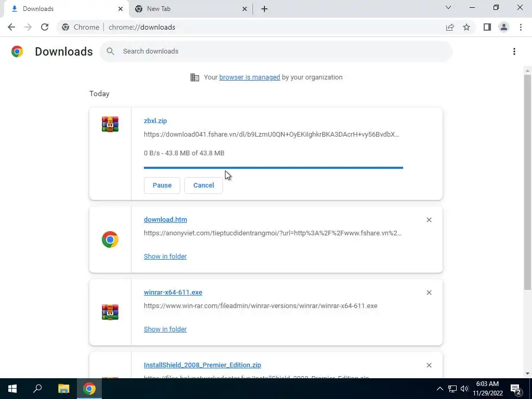
Task: Click the fshare.vn source URL of zbxl.zip
Action: point(271,135)
